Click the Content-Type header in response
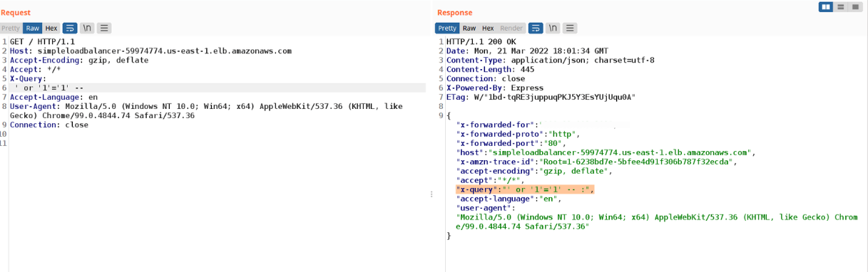The image size is (868, 272). [x=550, y=61]
